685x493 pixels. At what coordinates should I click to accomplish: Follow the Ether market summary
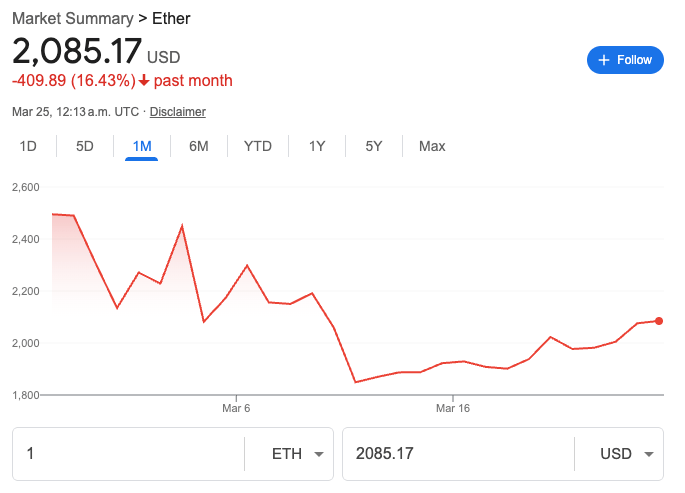[x=625, y=60]
